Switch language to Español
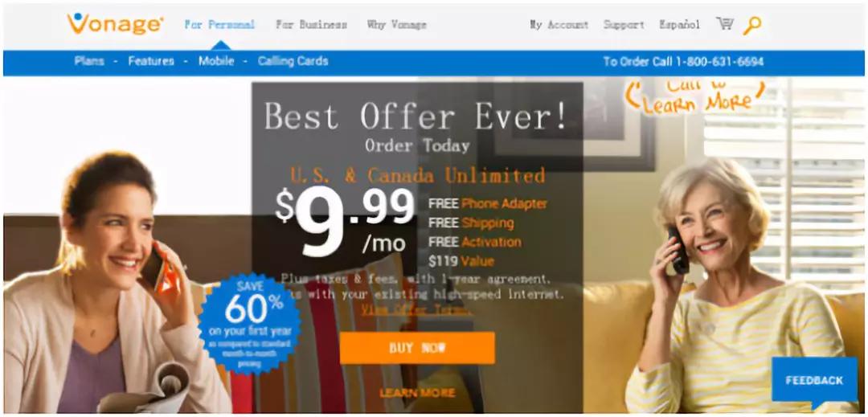Screen dimensions: 868x417 tap(679, 24)
